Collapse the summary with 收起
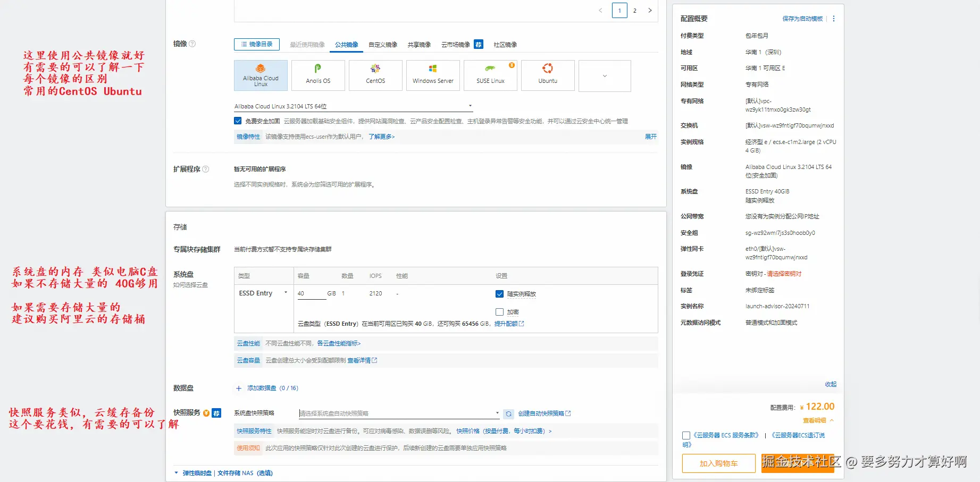Screen dimensions: 980x482 click(831, 384)
